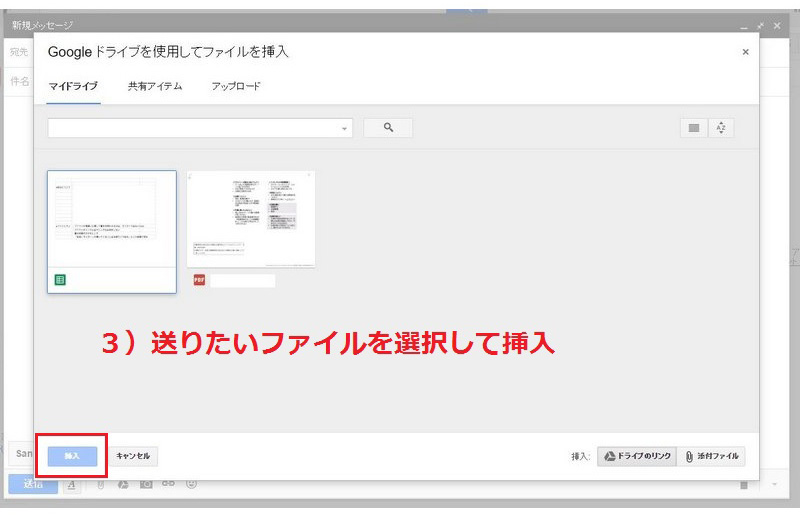
Task: Click the emoji smiley icon in compose toolbar
Action: click(x=191, y=483)
